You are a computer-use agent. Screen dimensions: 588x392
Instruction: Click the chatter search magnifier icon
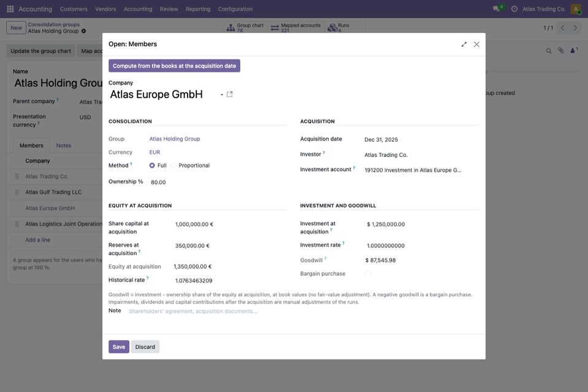point(549,51)
